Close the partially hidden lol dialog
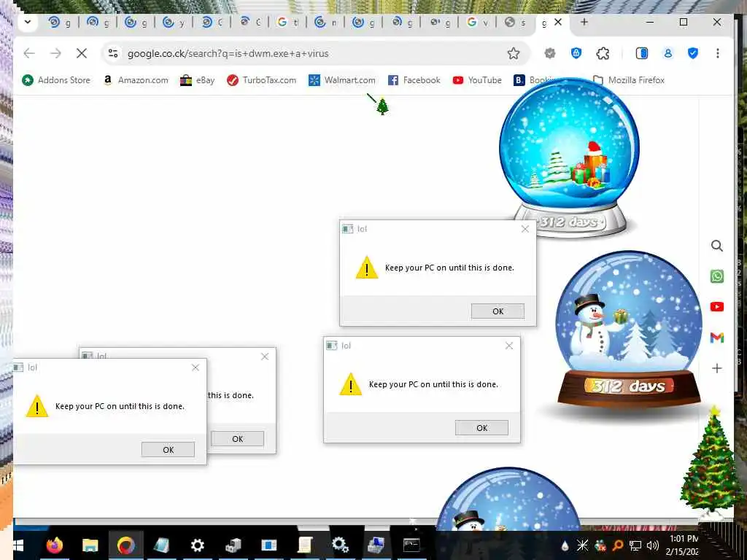The image size is (747, 560). click(x=265, y=357)
